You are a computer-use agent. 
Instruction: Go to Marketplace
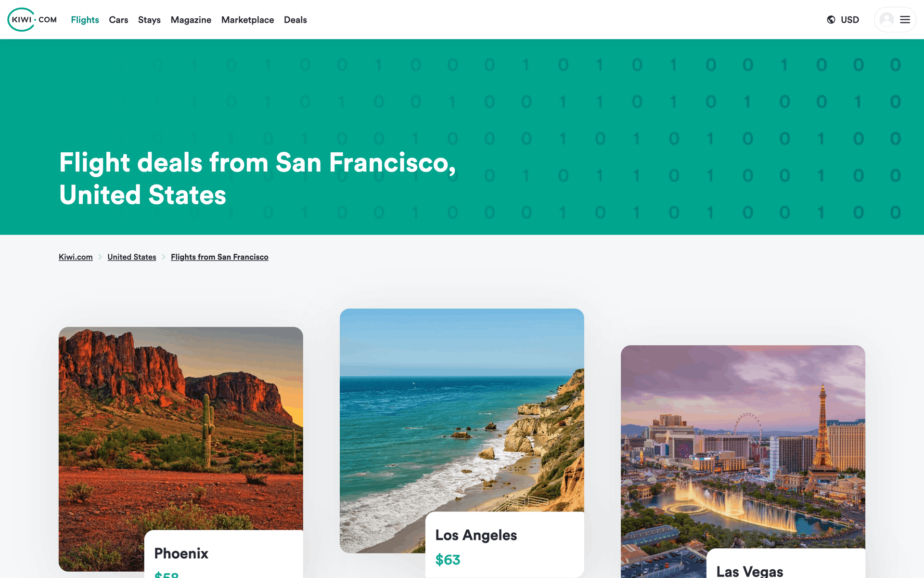tap(247, 20)
